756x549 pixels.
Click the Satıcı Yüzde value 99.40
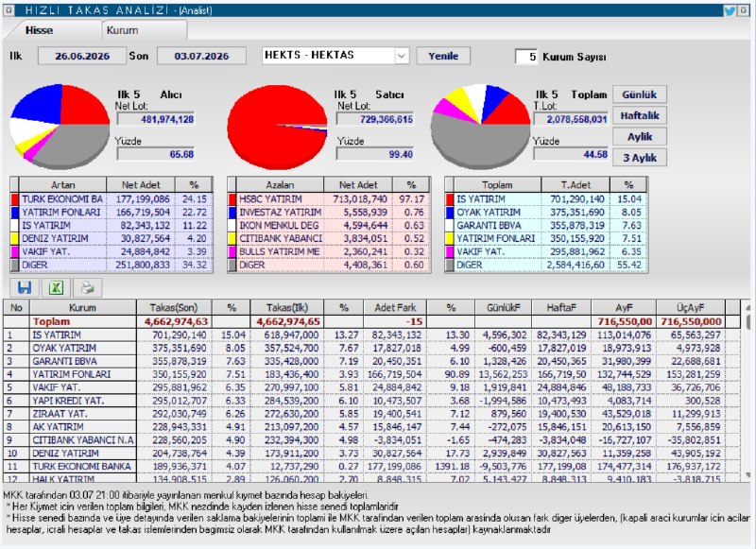click(375, 154)
